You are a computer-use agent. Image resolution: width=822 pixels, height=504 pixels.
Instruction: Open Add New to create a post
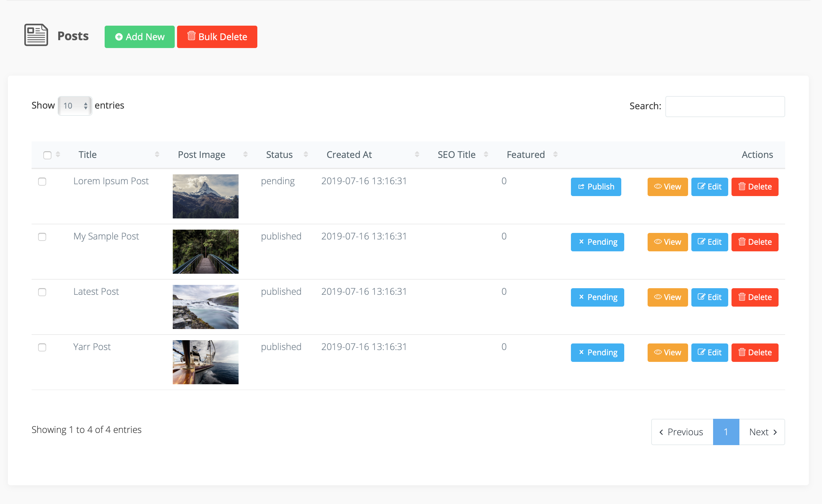(x=140, y=37)
